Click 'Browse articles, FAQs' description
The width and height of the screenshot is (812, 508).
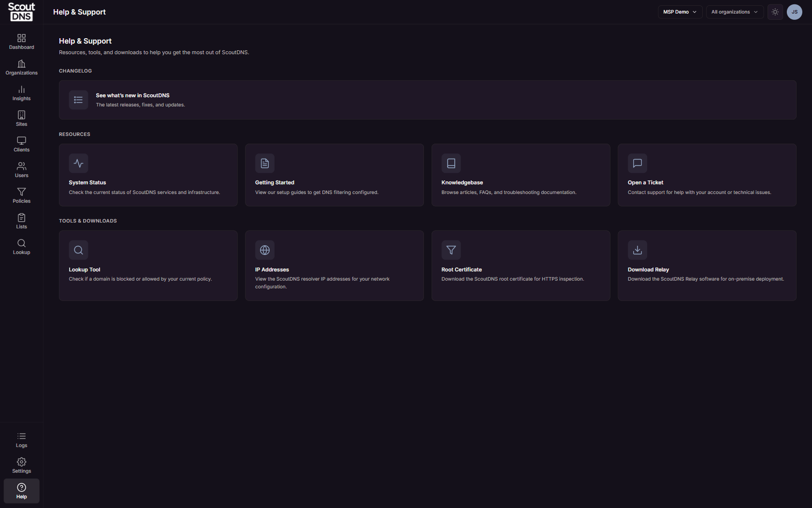(x=508, y=193)
